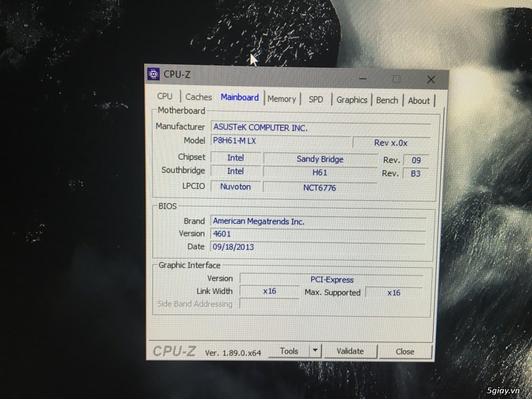Switch to the CPU tab
Image resolution: width=532 pixels, height=399 pixels.
(165, 96)
